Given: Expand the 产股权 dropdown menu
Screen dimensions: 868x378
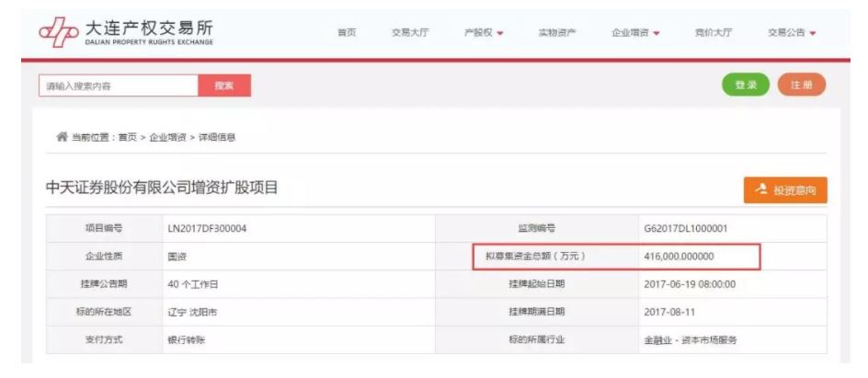Looking at the screenshot, I should coord(484,33).
